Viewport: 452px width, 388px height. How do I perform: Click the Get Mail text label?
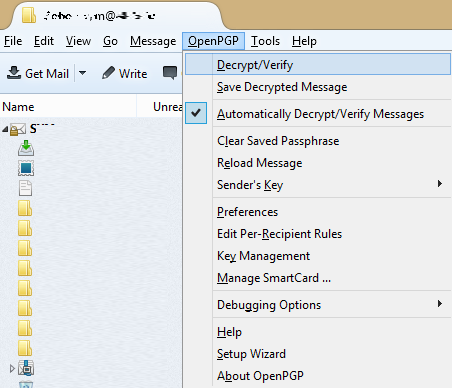click(47, 73)
